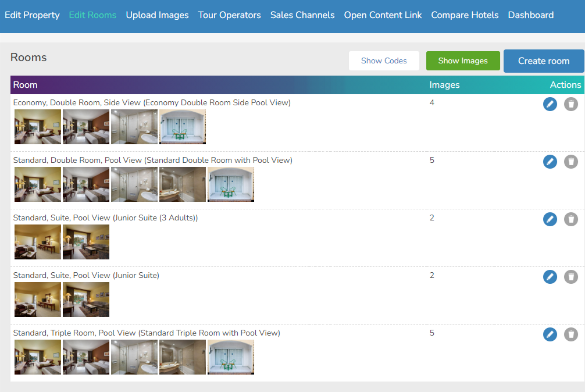The height and width of the screenshot is (392, 585).
Task: Open the first Economy room bedroom thumbnail
Action: click(37, 126)
